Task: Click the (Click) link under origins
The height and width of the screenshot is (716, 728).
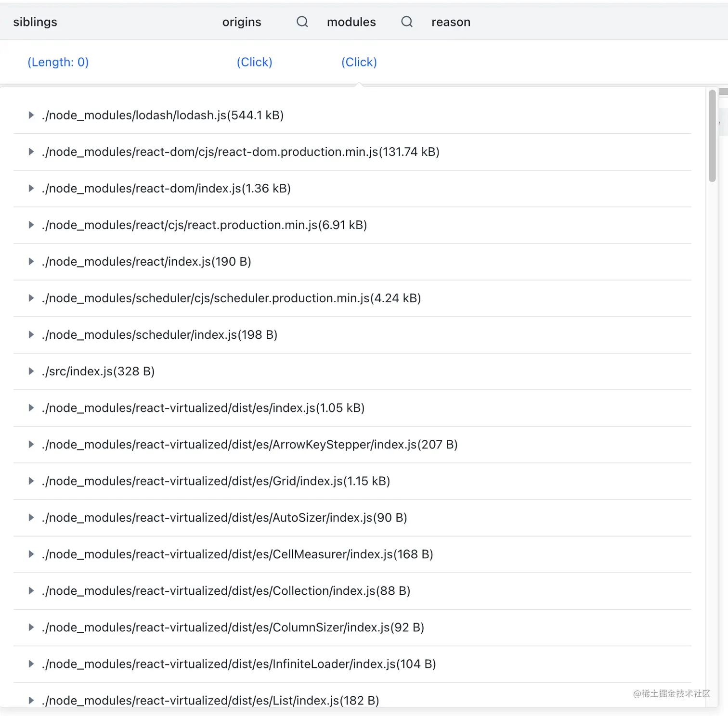Action: coord(254,62)
